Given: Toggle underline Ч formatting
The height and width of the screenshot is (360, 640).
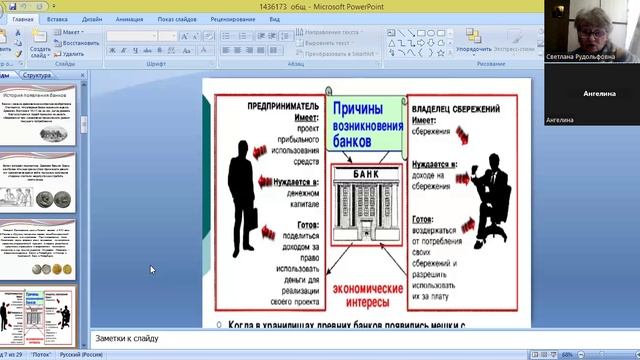Looking at the screenshot, I should tap(136, 50).
